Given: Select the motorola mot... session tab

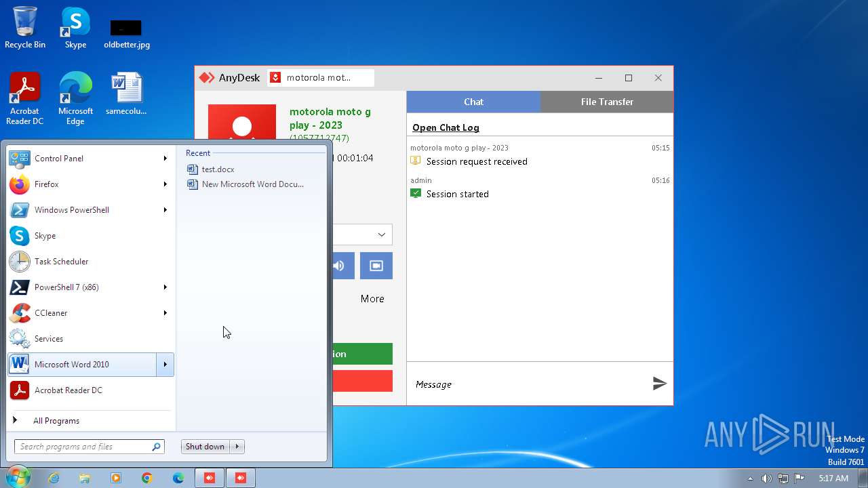Looking at the screenshot, I should (321, 78).
